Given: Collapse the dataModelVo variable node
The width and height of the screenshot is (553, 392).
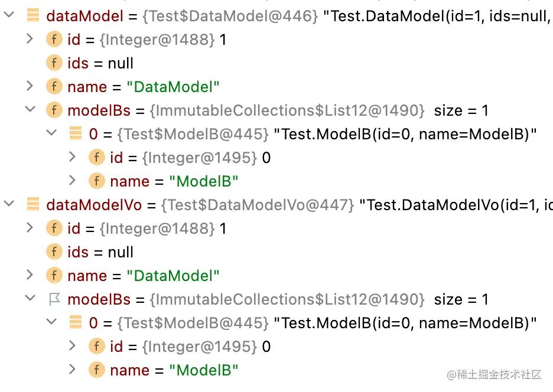Looking at the screenshot, I should point(9,205).
